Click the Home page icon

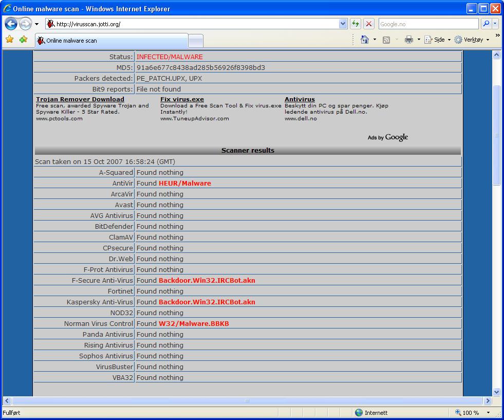(364, 40)
